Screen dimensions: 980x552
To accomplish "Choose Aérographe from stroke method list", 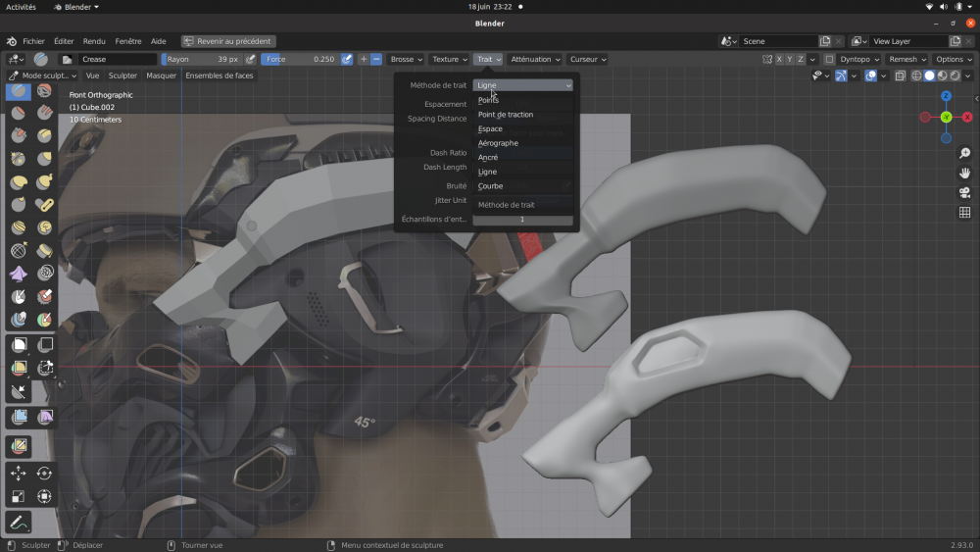I will (498, 143).
